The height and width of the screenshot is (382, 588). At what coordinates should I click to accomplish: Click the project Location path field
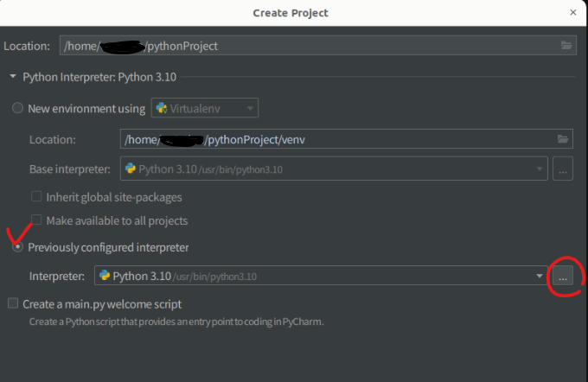(318, 45)
